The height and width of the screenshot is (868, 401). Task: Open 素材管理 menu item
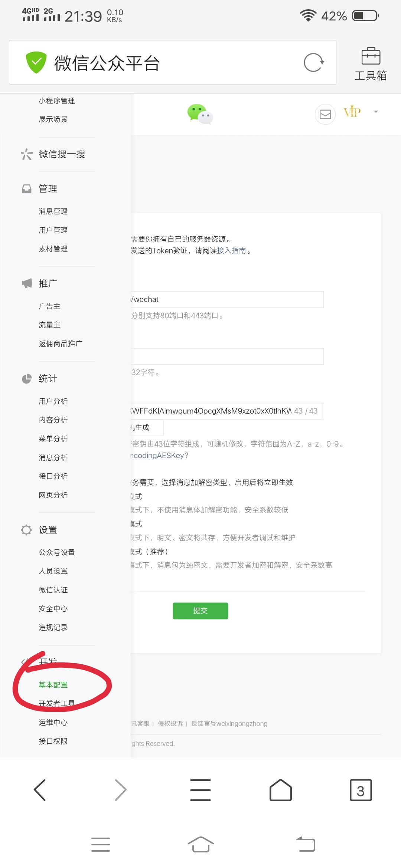point(53,249)
